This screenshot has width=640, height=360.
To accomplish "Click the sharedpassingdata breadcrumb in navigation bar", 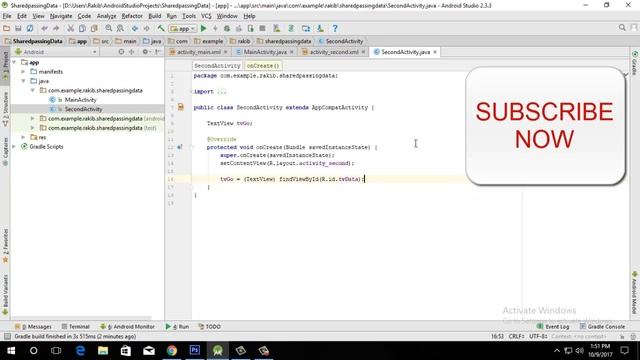I will (x=284, y=41).
